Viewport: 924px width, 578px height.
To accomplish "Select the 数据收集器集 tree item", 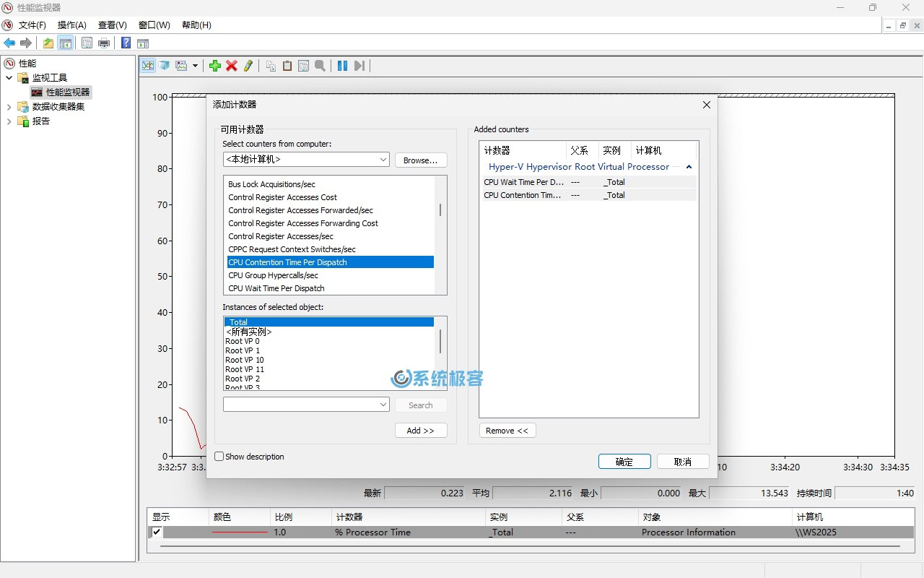I will click(x=58, y=106).
